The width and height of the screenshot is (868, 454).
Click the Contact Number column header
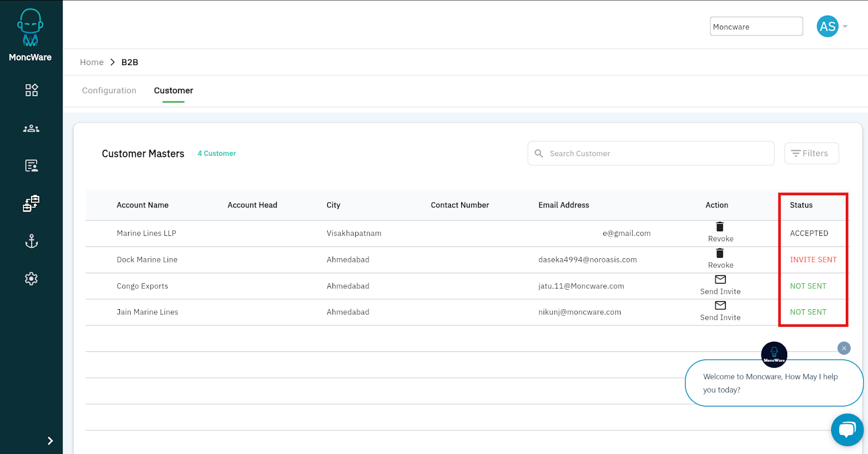pyautogui.click(x=460, y=205)
